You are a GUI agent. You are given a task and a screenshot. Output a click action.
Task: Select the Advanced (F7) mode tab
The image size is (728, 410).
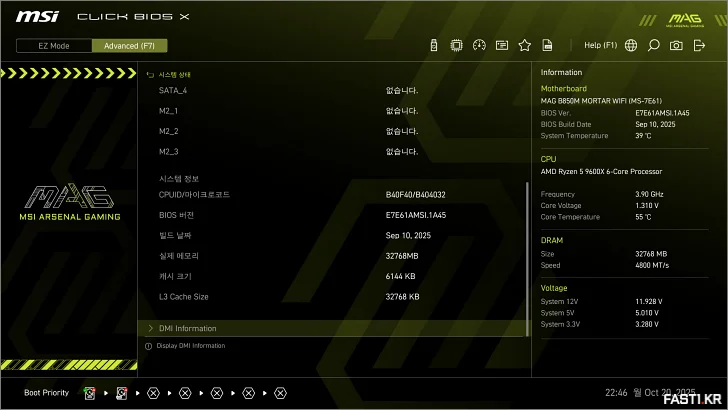coord(130,46)
